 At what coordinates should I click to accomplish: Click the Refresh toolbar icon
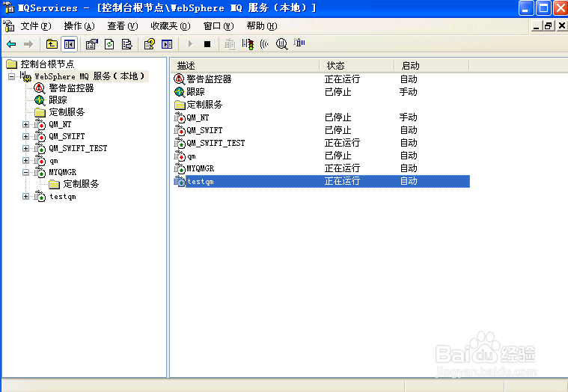tap(109, 44)
